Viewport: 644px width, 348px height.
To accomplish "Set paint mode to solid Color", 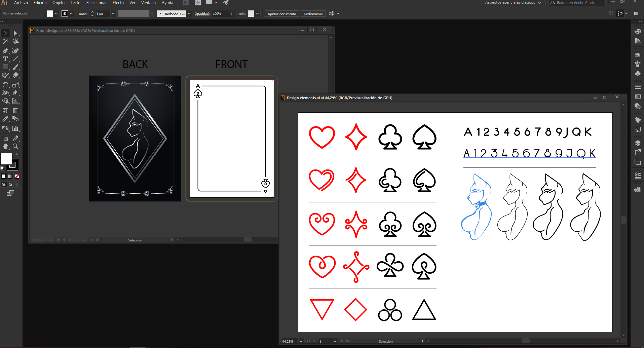I will pyautogui.click(x=4, y=176).
